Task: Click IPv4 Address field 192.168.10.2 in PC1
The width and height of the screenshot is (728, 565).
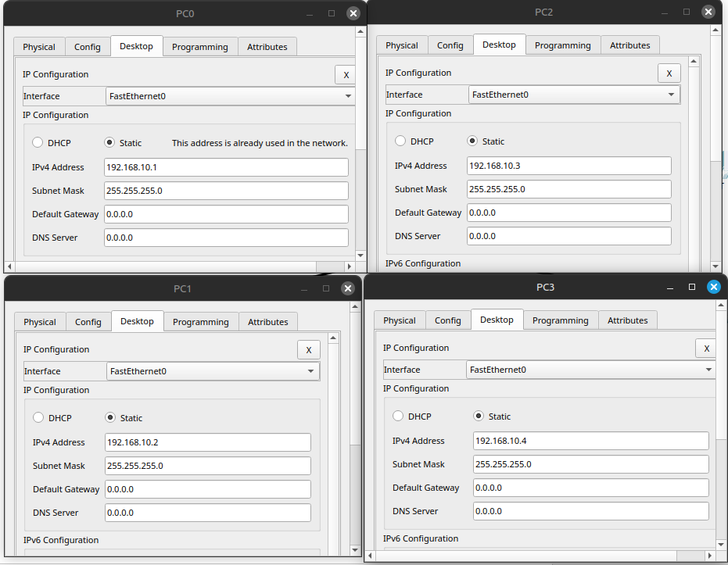Action: pos(208,442)
